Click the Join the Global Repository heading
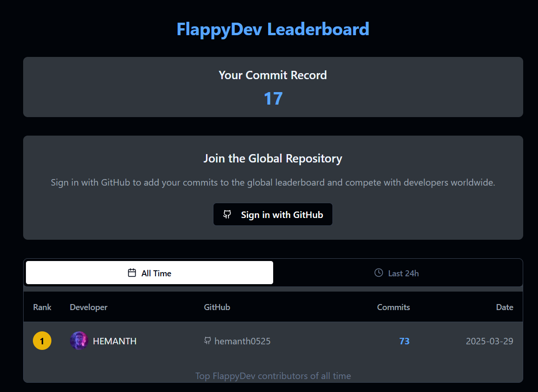The image size is (538, 392). (273, 158)
